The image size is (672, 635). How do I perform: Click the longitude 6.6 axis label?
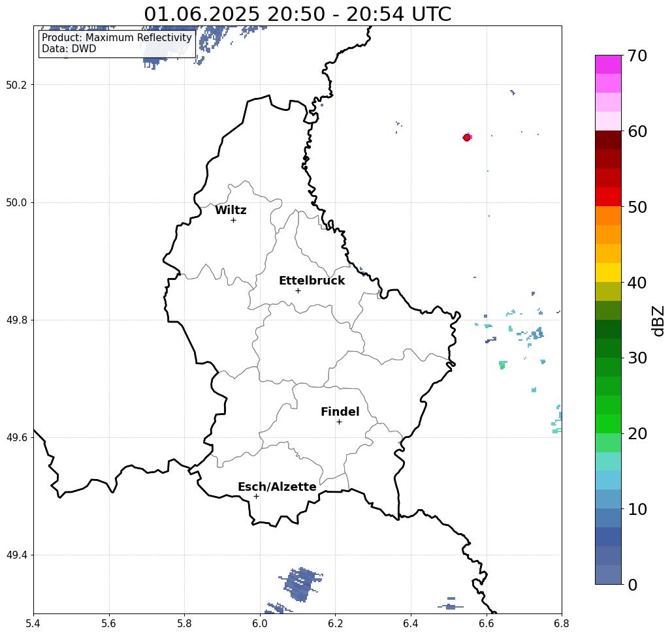tap(486, 623)
